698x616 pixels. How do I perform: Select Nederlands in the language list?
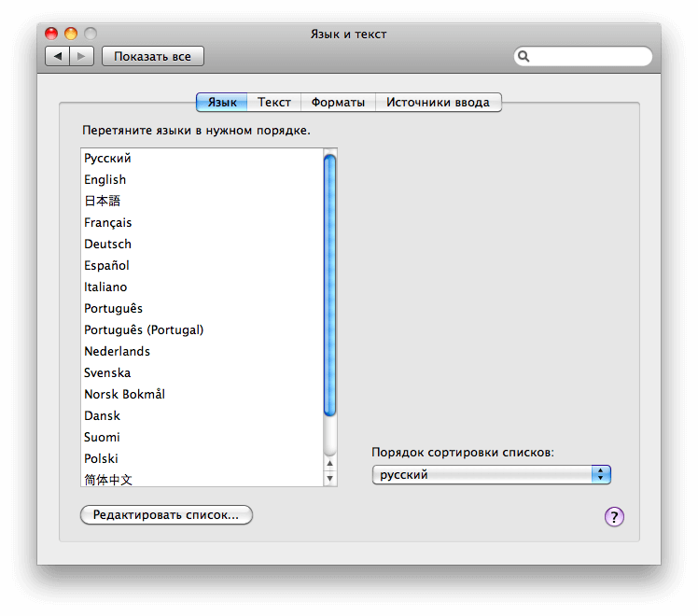click(202, 351)
